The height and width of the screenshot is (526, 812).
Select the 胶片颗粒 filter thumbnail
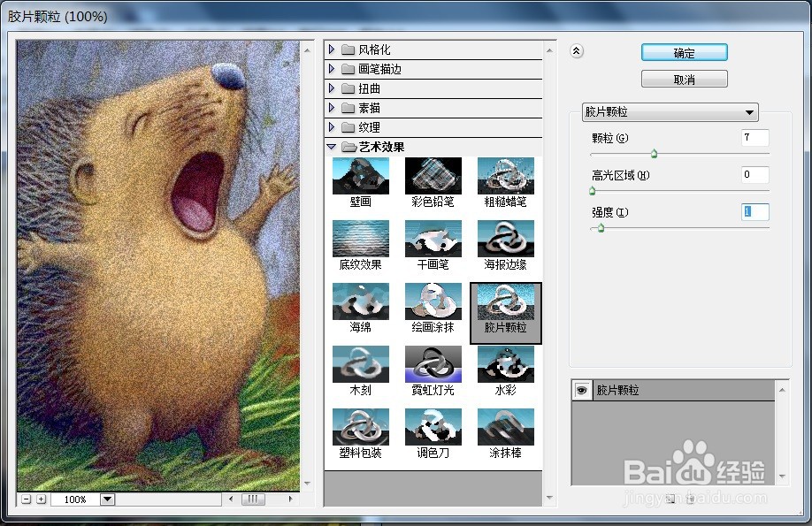505,313
